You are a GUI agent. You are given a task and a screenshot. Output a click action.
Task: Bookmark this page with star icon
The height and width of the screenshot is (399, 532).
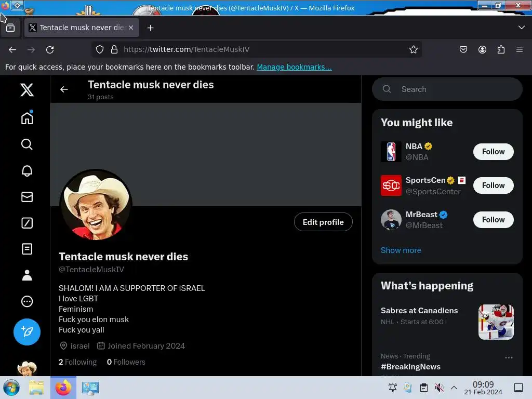[413, 49]
